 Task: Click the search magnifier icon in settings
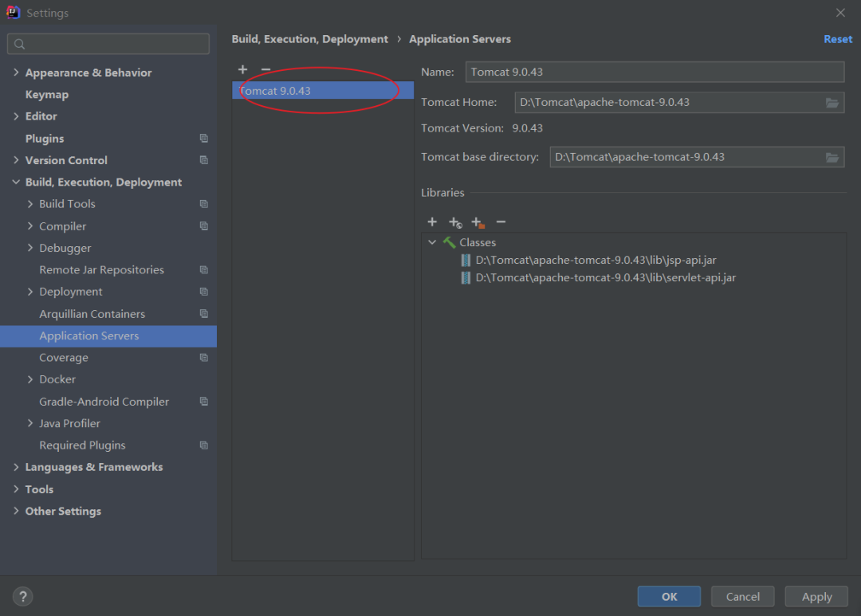(20, 44)
